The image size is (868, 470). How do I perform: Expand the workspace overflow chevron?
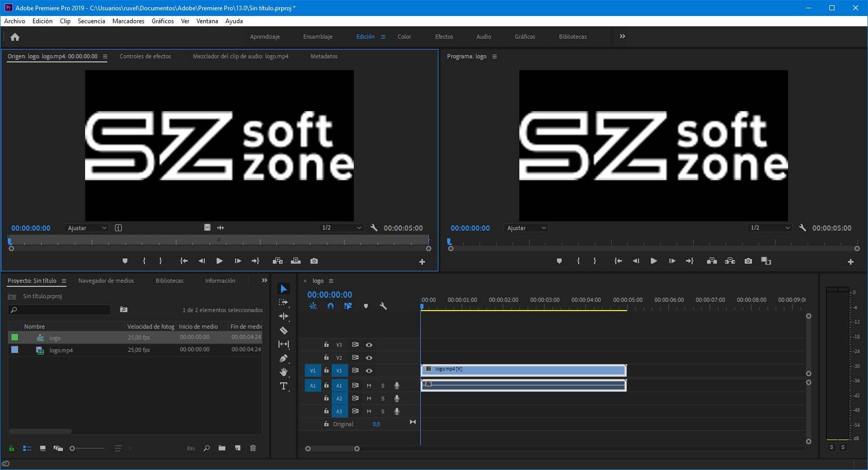623,36
